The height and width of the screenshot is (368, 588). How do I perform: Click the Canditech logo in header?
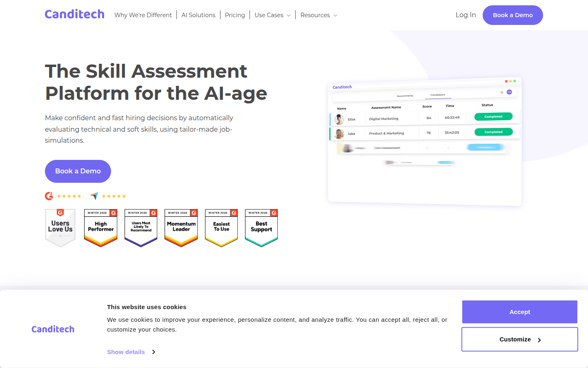(x=74, y=14)
